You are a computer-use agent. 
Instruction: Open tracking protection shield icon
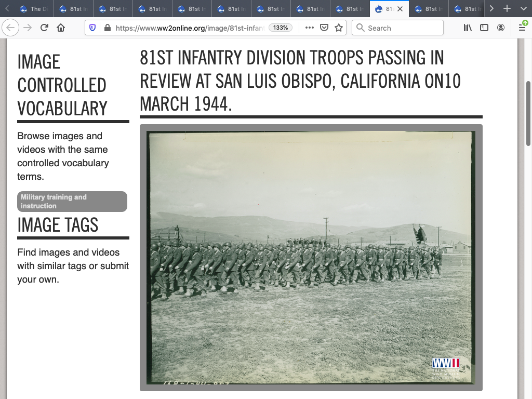(92, 28)
